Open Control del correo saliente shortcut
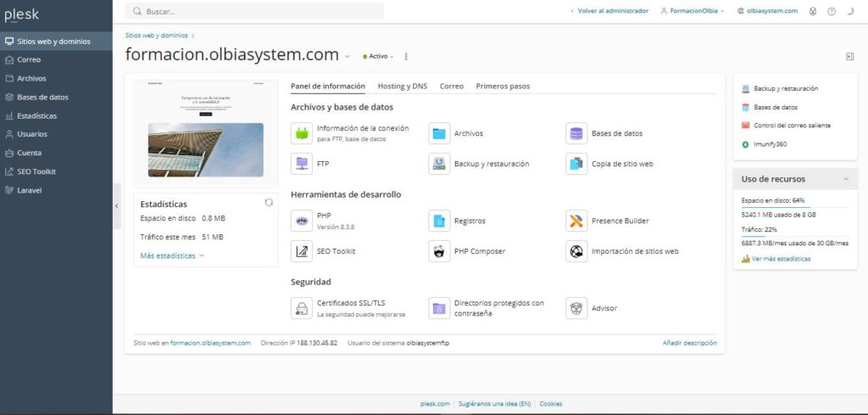 click(792, 126)
